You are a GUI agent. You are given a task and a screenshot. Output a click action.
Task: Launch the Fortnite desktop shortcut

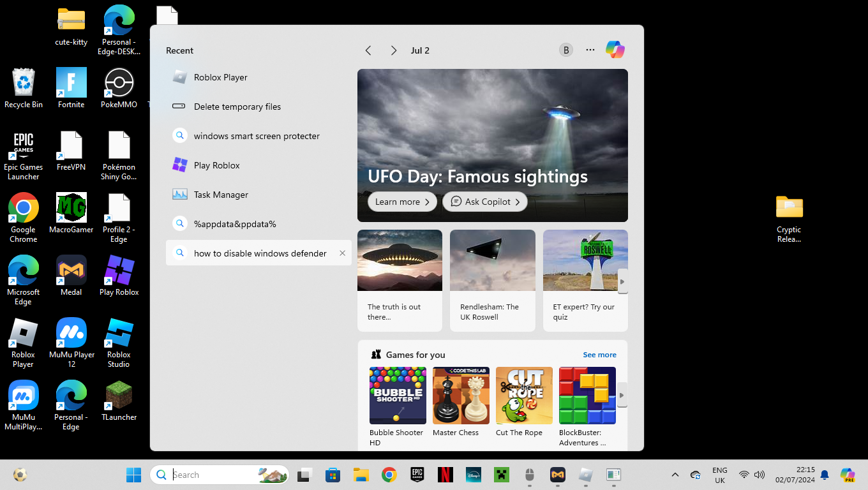(71, 88)
